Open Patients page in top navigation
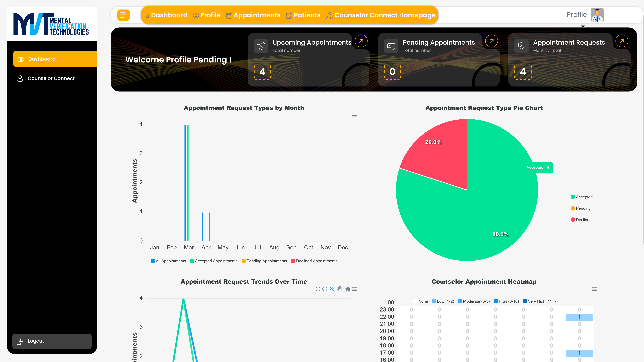This screenshot has width=644, height=362. tap(303, 15)
